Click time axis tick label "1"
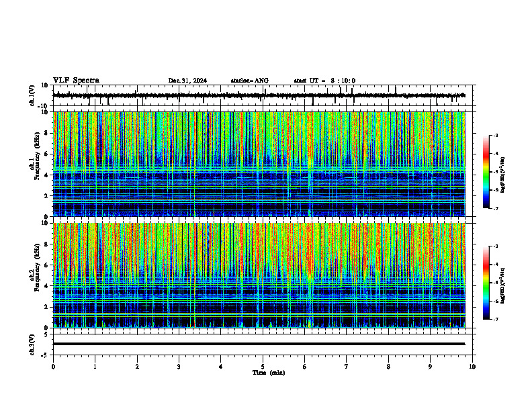 coord(95,367)
